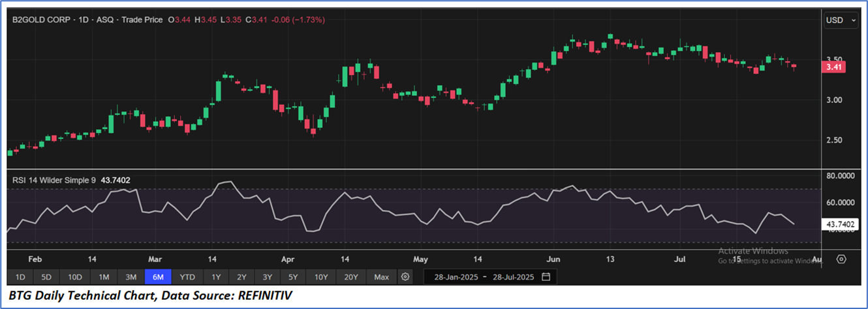
Task: Select the 3M range button
Action: tap(131, 277)
